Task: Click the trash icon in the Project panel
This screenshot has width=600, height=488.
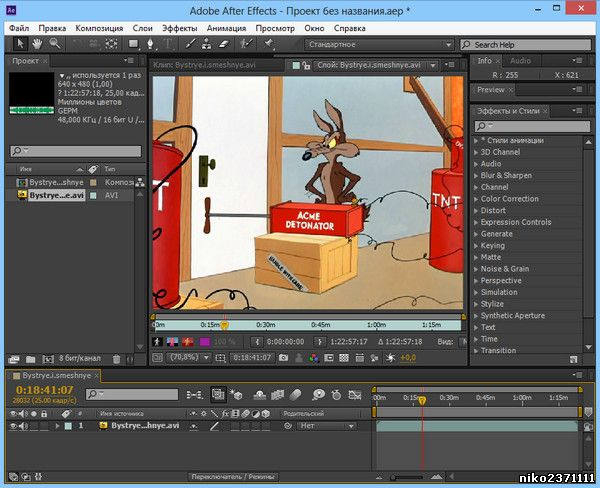Action: pos(116,358)
